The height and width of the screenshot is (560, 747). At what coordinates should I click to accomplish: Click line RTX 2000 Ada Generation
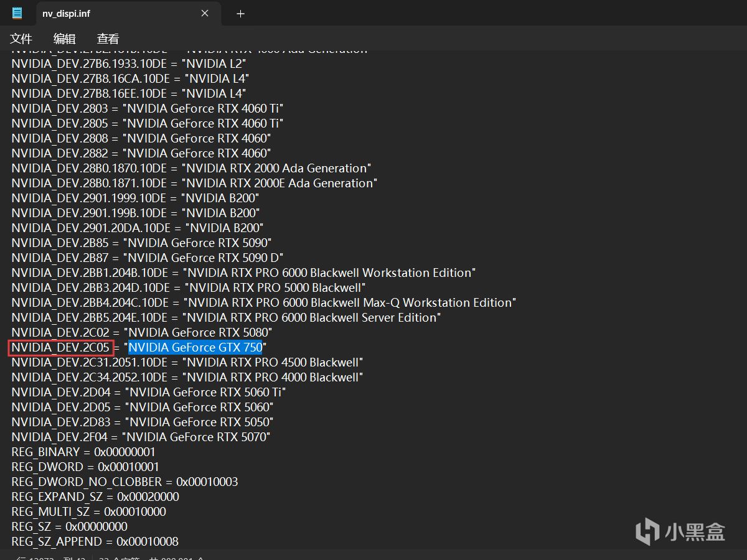(191, 168)
